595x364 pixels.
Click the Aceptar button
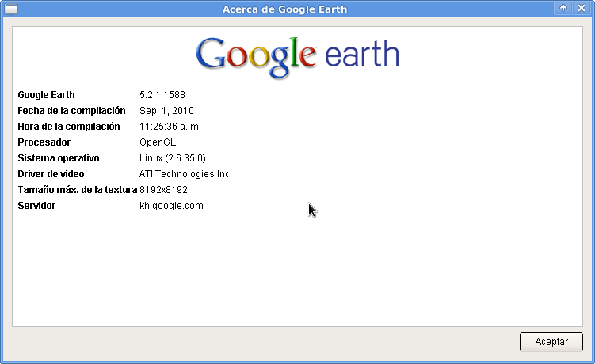pos(551,342)
